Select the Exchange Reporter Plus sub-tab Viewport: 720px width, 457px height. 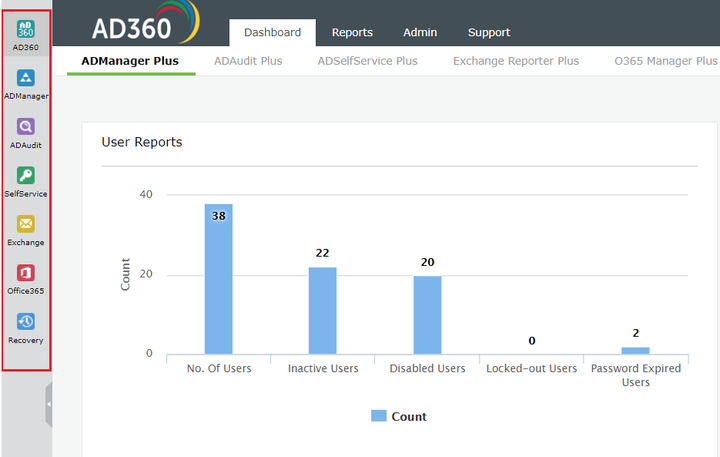point(516,61)
